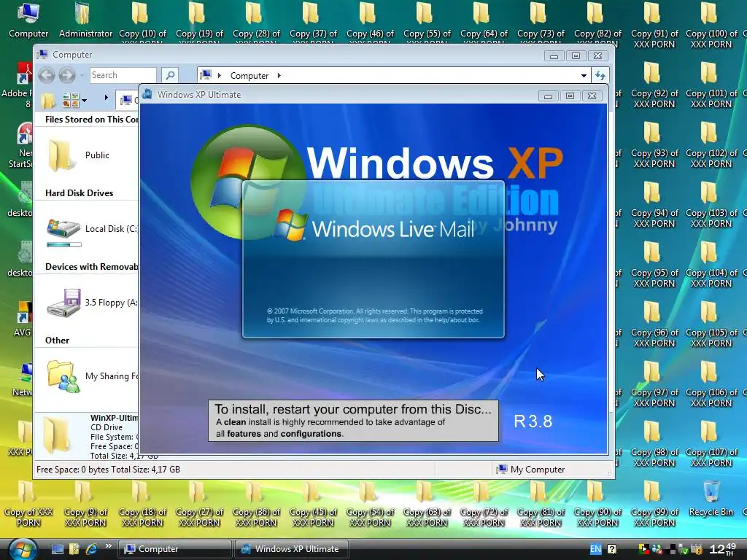
Task: Open the recent pages dropdown beside Forward
Action: pyautogui.click(x=82, y=75)
